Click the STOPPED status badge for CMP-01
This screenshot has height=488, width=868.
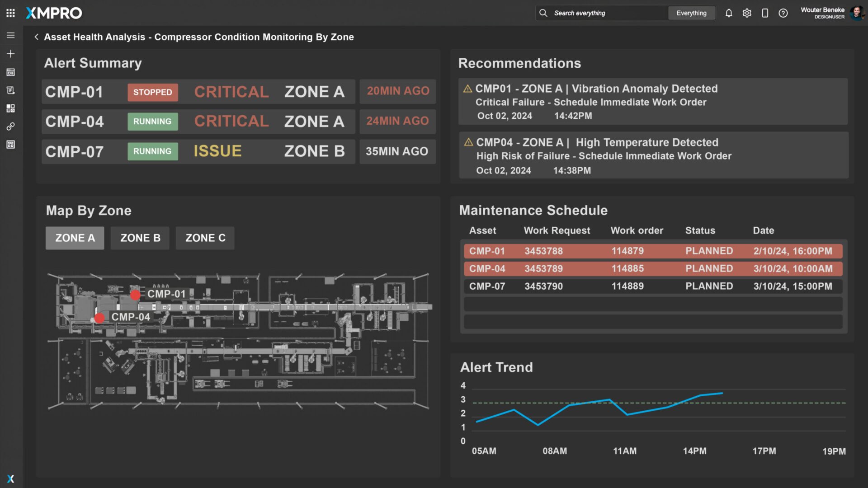(152, 92)
